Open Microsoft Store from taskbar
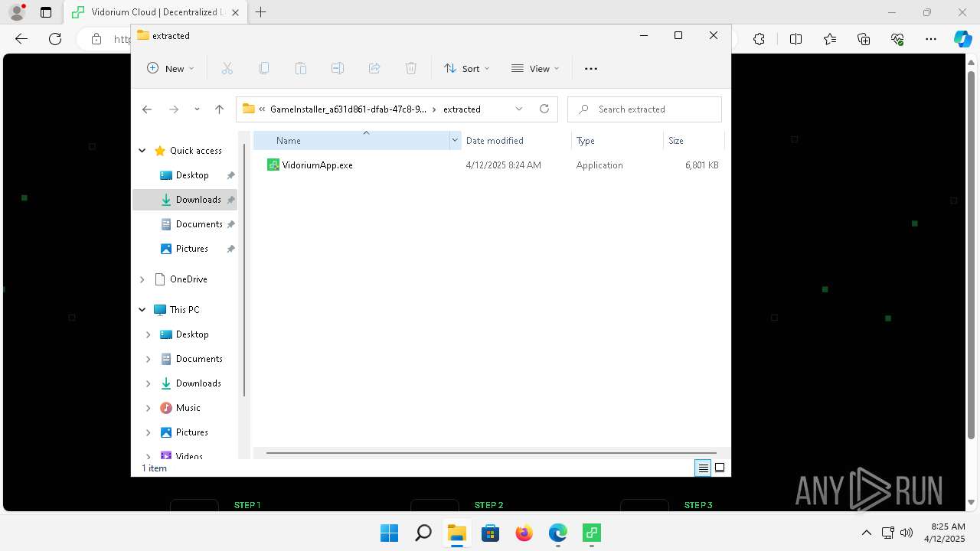 coord(490,533)
